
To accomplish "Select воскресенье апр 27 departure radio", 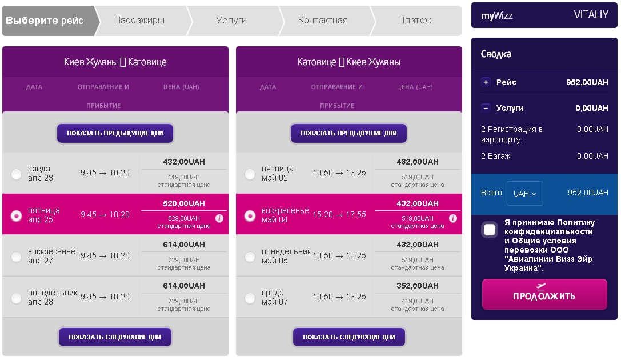I will coord(16,257).
